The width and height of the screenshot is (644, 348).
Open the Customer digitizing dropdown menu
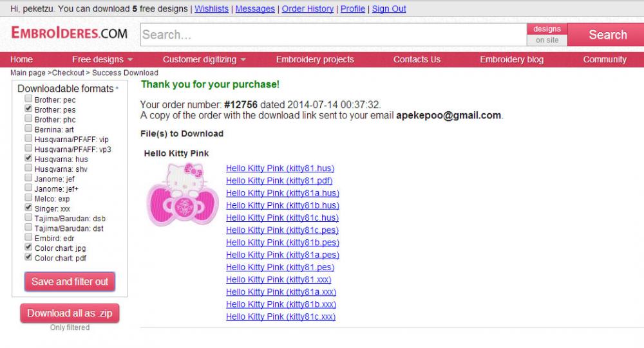pyautogui.click(x=204, y=59)
